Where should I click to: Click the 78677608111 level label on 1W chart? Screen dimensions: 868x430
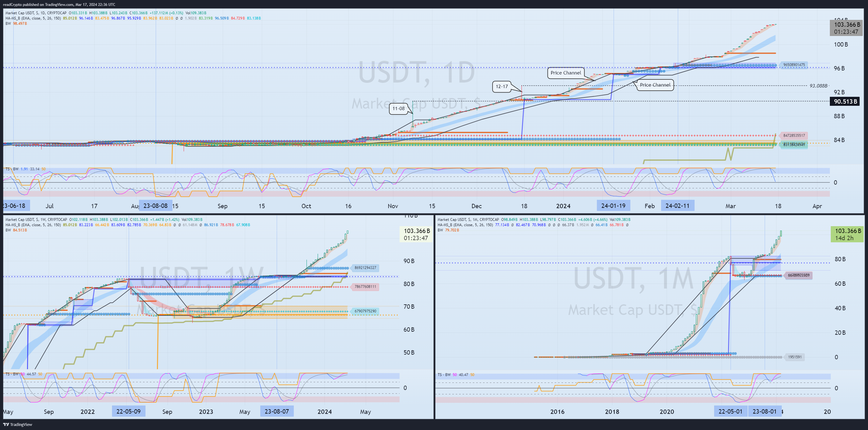(365, 287)
